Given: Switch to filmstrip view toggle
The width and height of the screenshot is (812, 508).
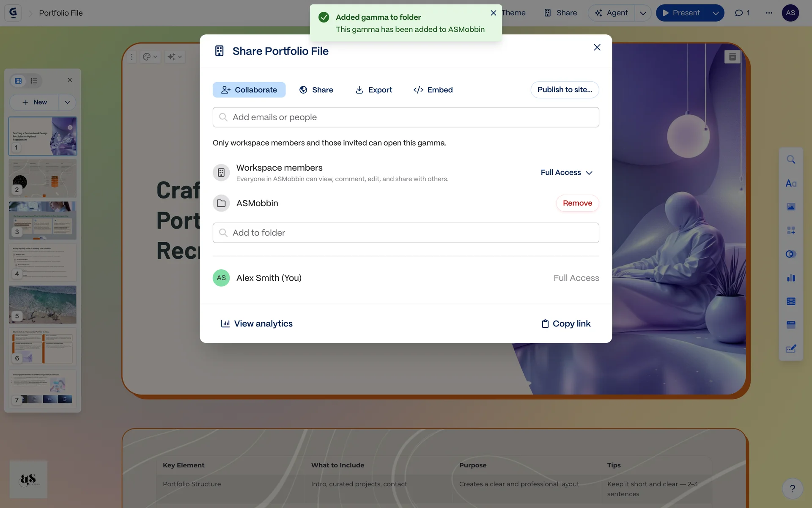Looking at the screenshot, I should tap(18, 81).
